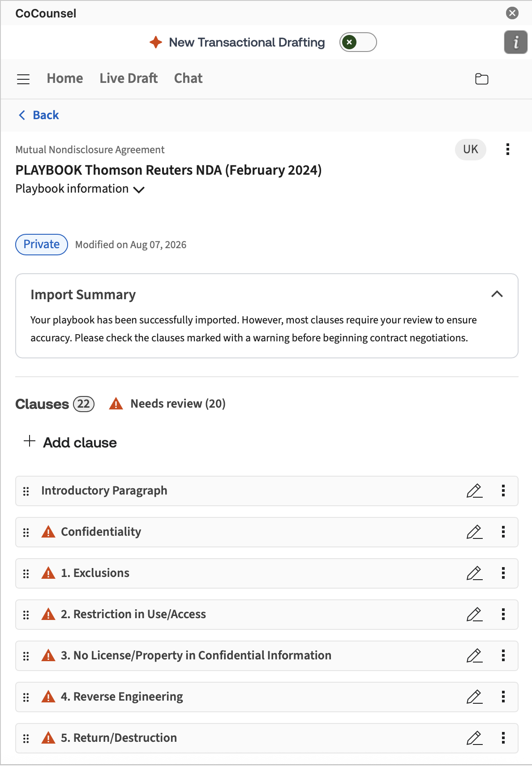Open playbook kebab menu next to UK
This screenshot has height=766, width=532.
click(x=507, y=149)
